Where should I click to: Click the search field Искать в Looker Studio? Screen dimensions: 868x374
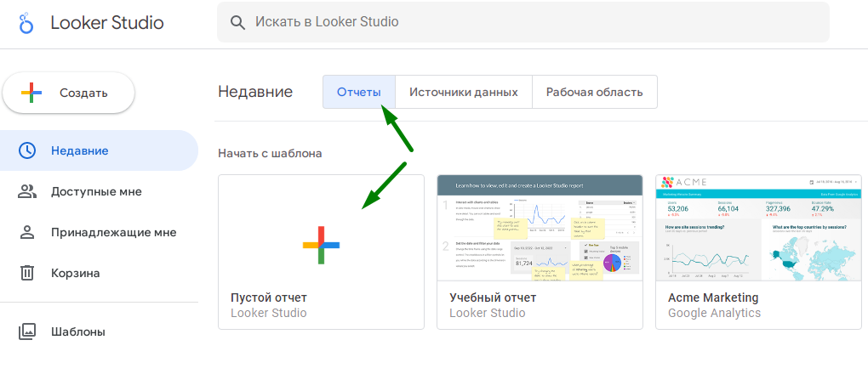pos(523,22)
